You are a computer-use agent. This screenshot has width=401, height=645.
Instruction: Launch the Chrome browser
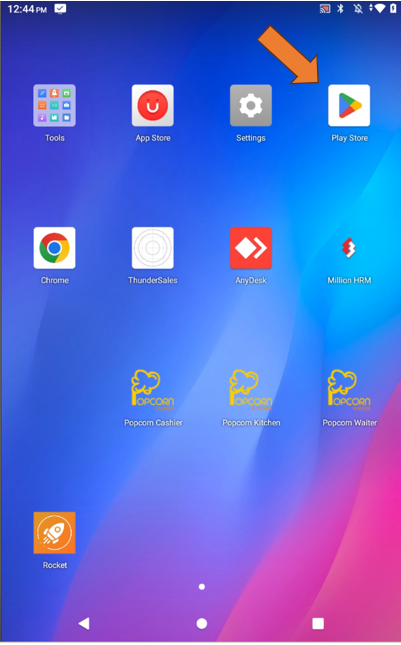pyautogui.click(x=54, y=248)
